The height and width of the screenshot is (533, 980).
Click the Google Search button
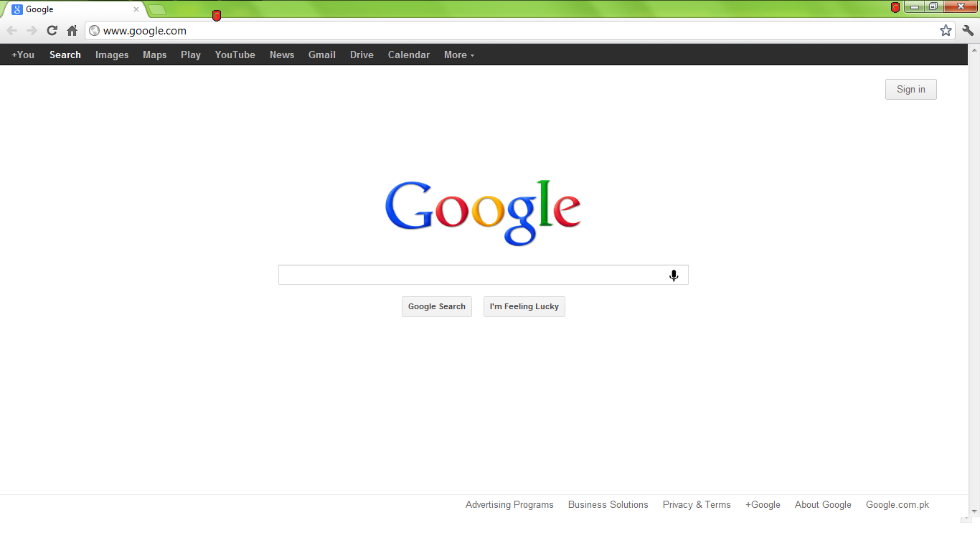[437, 306]
